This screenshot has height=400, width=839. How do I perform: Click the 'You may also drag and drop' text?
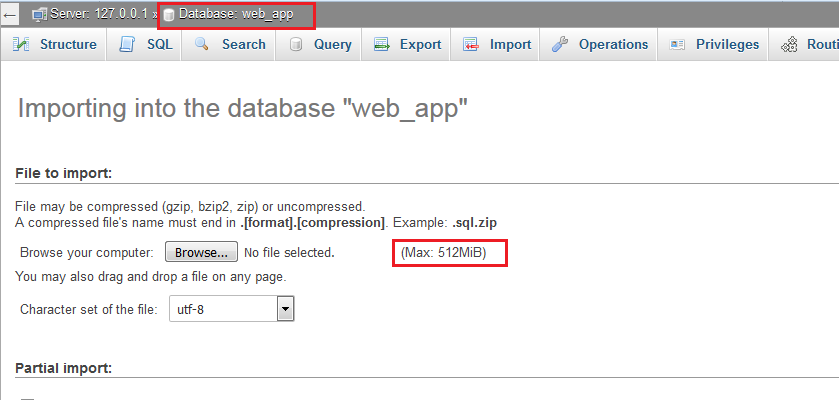(x=151, y=276)
